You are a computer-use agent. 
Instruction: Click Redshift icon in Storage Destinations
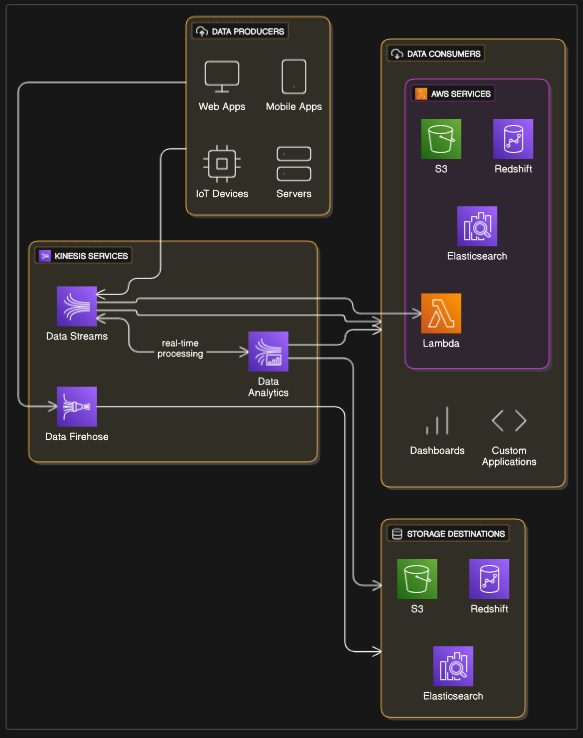[489, 579]
